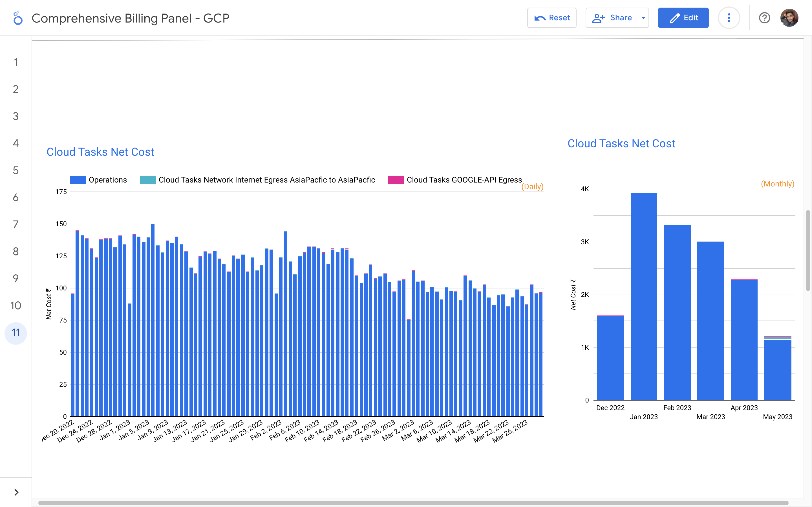Image resolution: width=812 pixels, height=507 pixels.
Task: Click the vertical scrollbar thumb
Action: 808,250
